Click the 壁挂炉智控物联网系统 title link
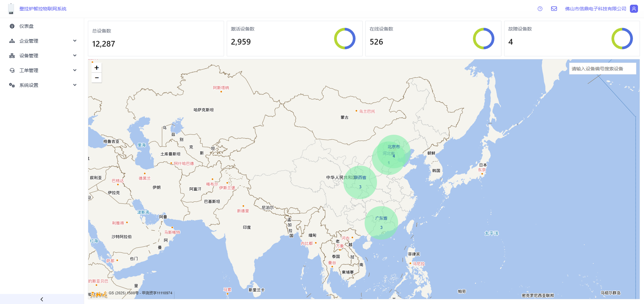Image resolution: width=644 pixels, height=304 pixels. tap(43, 9)
